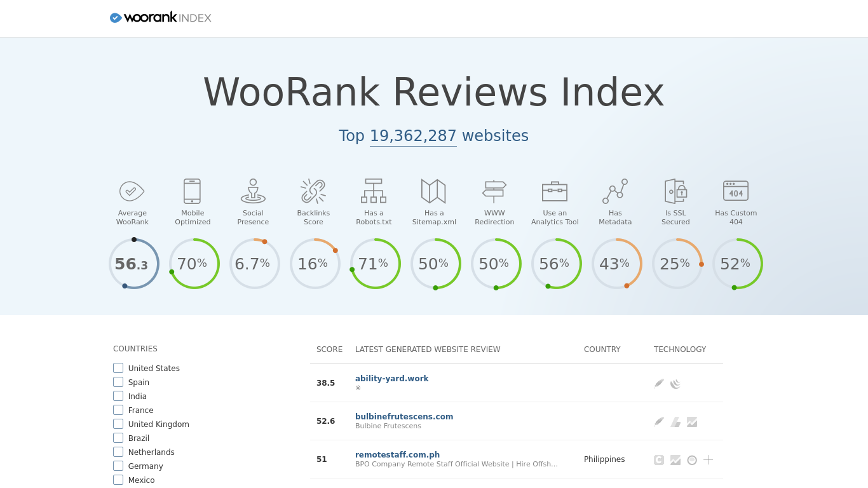
Task: Open the WooRank Index logo
Action: tap(160, 18)
